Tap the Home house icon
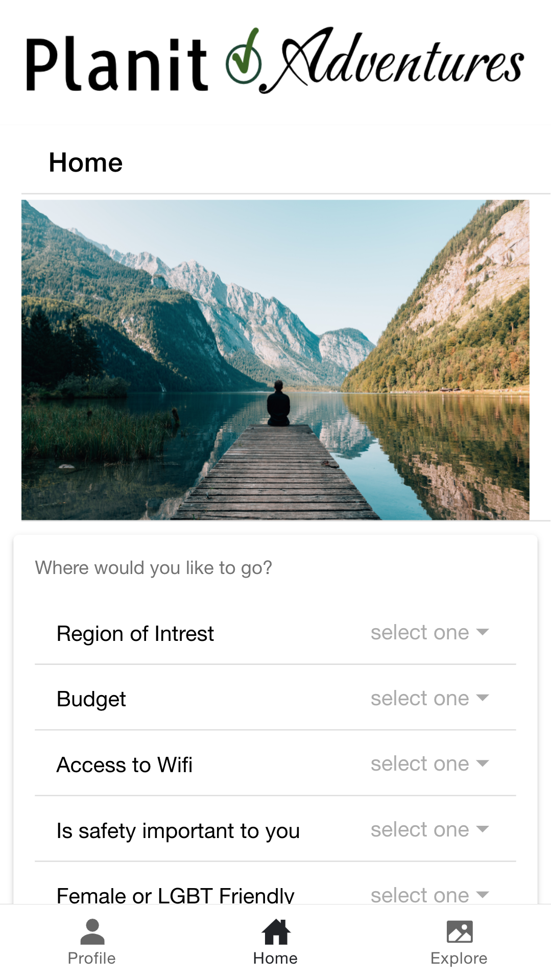This screenshot has width=551, height=980. 276,931
